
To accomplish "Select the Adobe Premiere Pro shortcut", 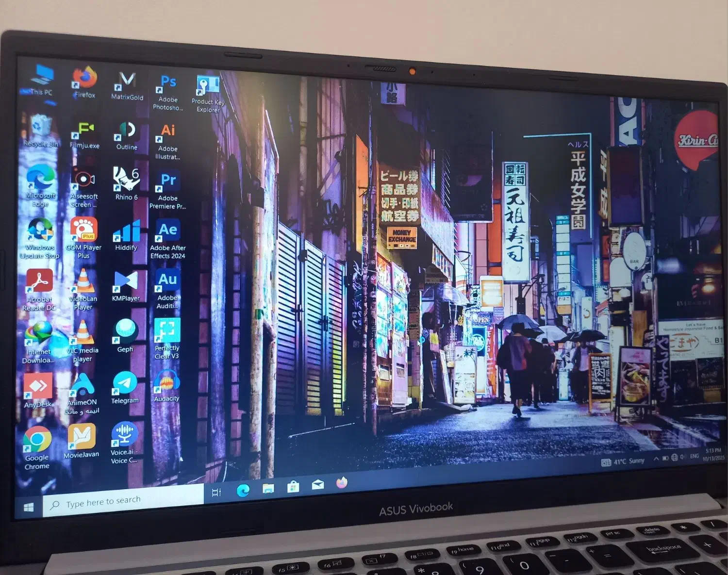I will coord(168,190).
